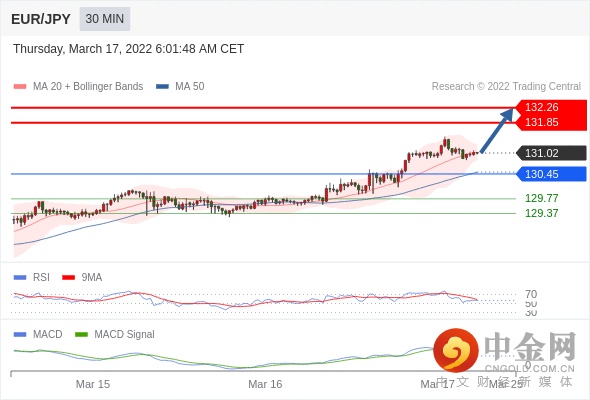Click the red 9MA legend swatch
Image resolution: width=590 pixels, height=400 pixels.
coord(68,278)
